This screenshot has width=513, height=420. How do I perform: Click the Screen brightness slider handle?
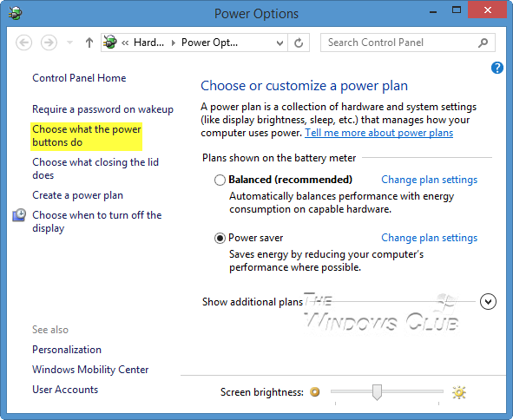pyautogui.click(x=377, y=392)
